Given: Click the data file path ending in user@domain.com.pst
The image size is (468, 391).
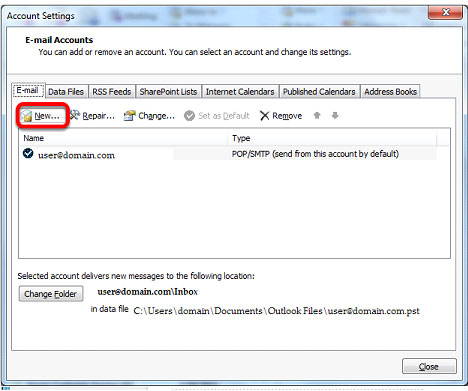Looking at the screenshot, I should coord(276,311).
